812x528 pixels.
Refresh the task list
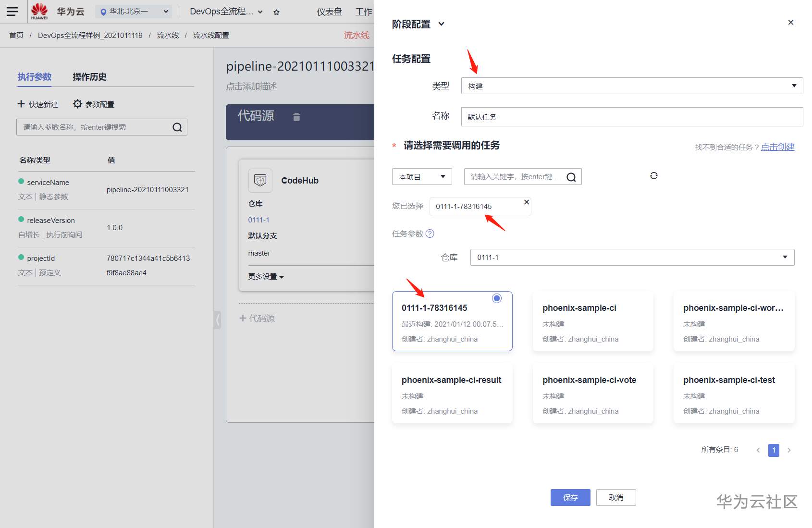click(x=654, y=176)
